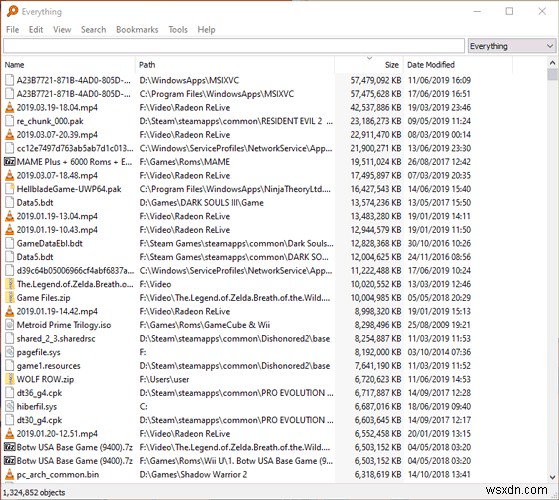
Task: Click zip icon of Game Files.zip
Action: [x=10, y=298]
